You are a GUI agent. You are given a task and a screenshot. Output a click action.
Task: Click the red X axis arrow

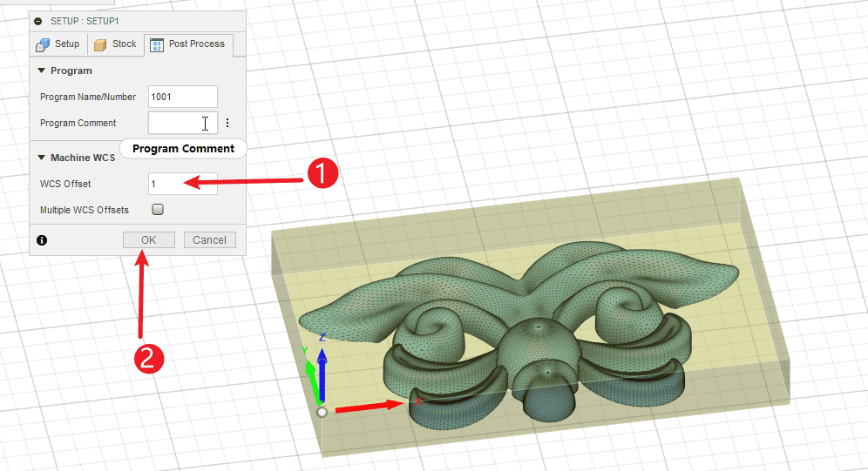pyautogui.click(x=366, y=406)
